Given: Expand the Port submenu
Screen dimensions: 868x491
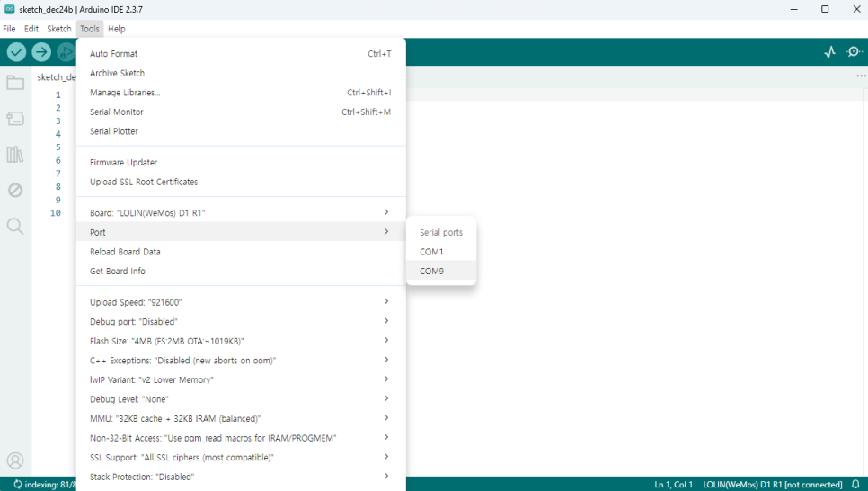Looking at the screenshot, I should tap(241, 232).
